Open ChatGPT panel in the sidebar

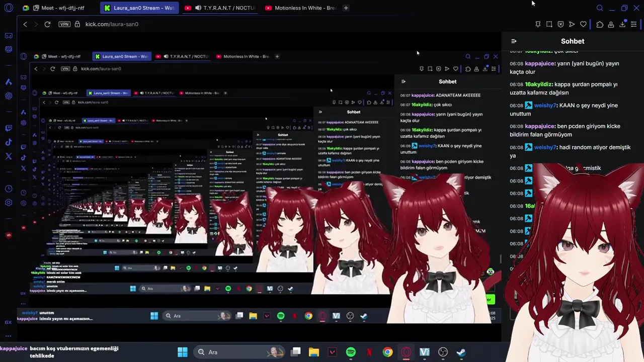[9, 96]
